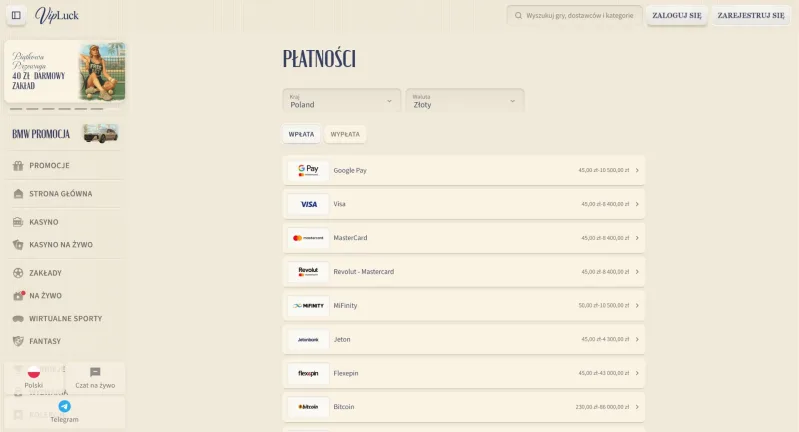Open Zakłady menu label
Screen dimensions: 799x432
(x=45, y=273)
